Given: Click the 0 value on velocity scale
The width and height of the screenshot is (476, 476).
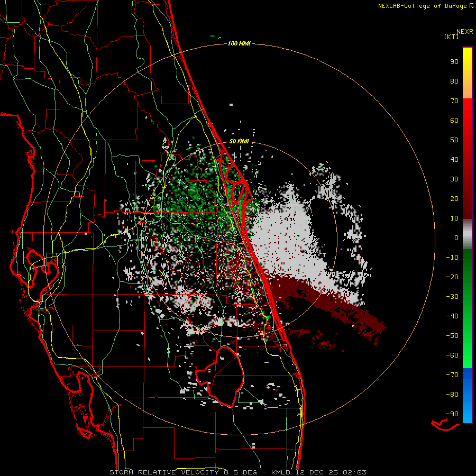Looking at the screenshot, I should click(456, 237).
